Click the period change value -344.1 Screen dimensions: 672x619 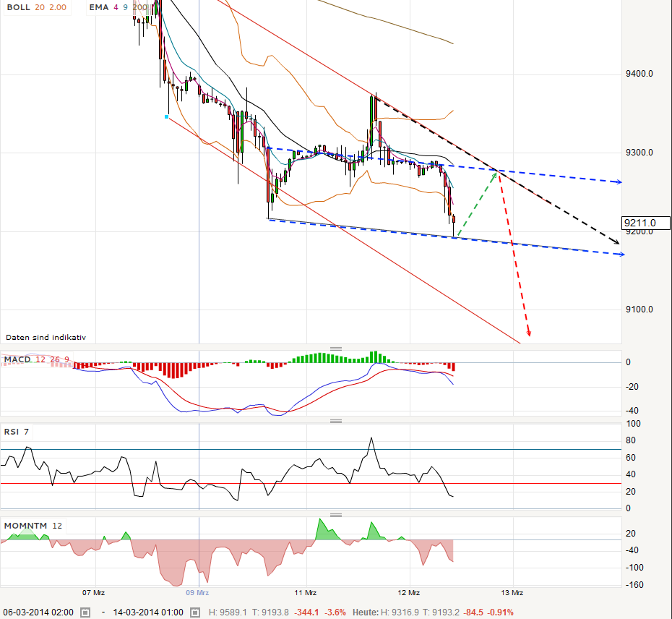click(x=306, y=612)
